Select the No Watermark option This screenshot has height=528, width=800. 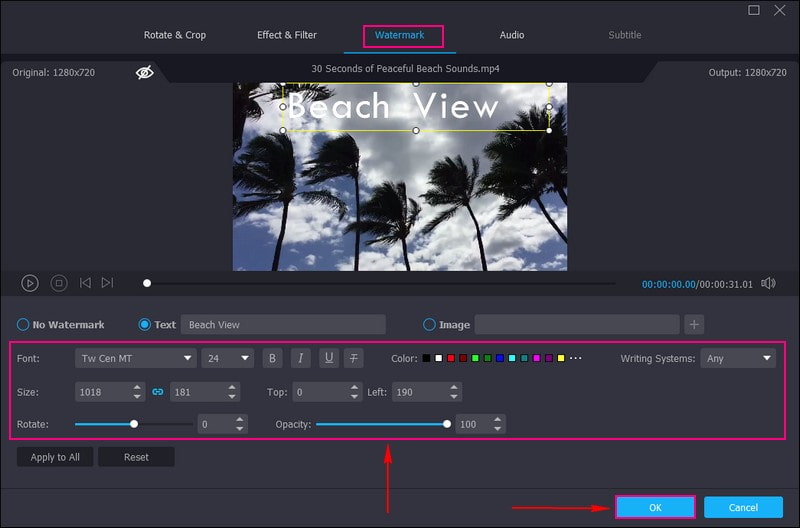(x=23, y=325)
